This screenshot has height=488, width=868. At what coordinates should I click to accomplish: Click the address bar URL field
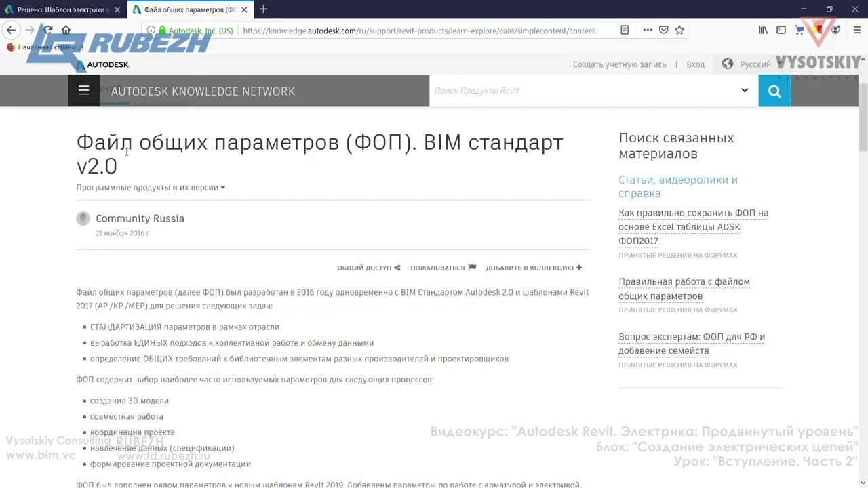(420, 30)
